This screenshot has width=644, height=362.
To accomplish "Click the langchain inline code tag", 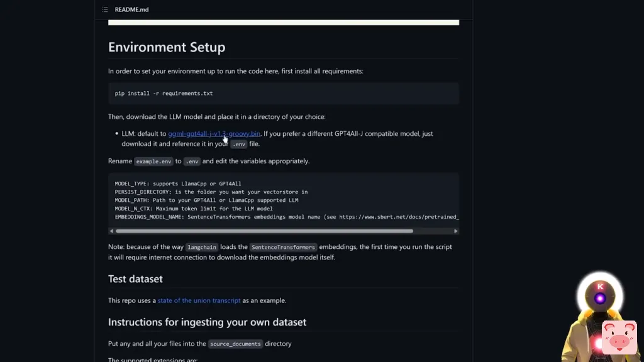I will (x=201, y=247).
